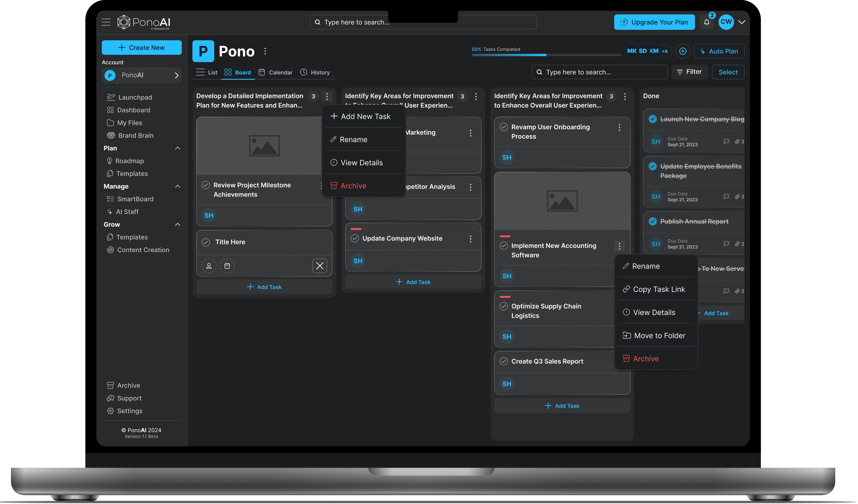
Task: Open Brand Brain in the sidebar
Action: click(136, 135)
